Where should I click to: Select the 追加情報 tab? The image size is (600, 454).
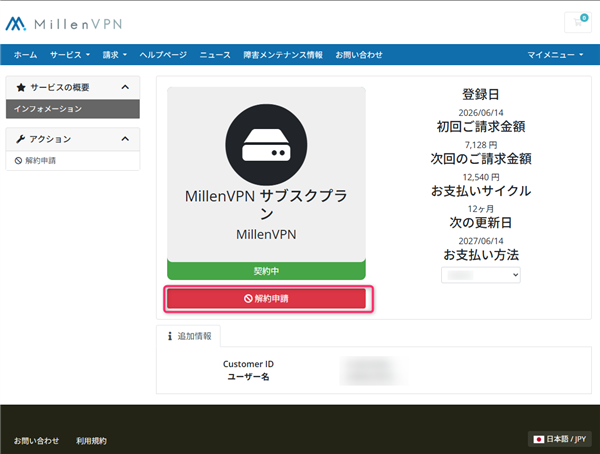tap(189, 336)
